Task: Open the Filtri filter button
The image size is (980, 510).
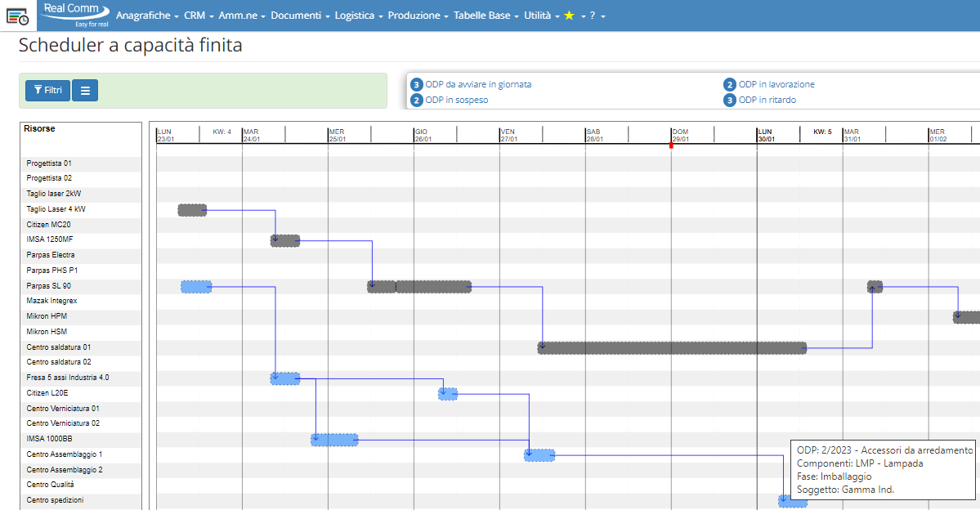Action: 47,90
